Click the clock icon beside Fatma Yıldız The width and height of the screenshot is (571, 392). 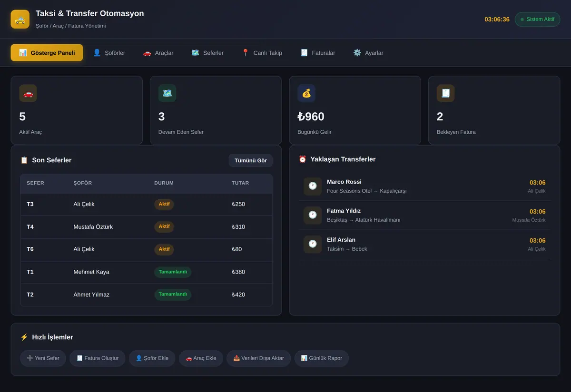tap(313, 215)
